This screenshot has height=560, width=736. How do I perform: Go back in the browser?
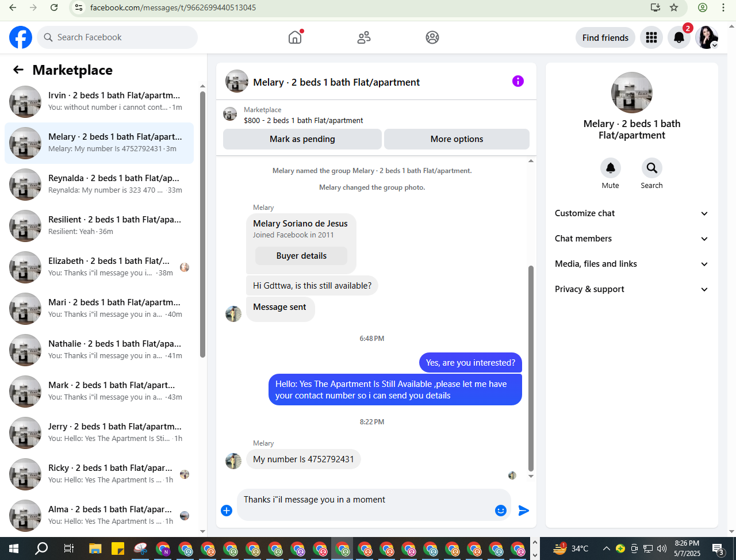click(x=13, y=7)
